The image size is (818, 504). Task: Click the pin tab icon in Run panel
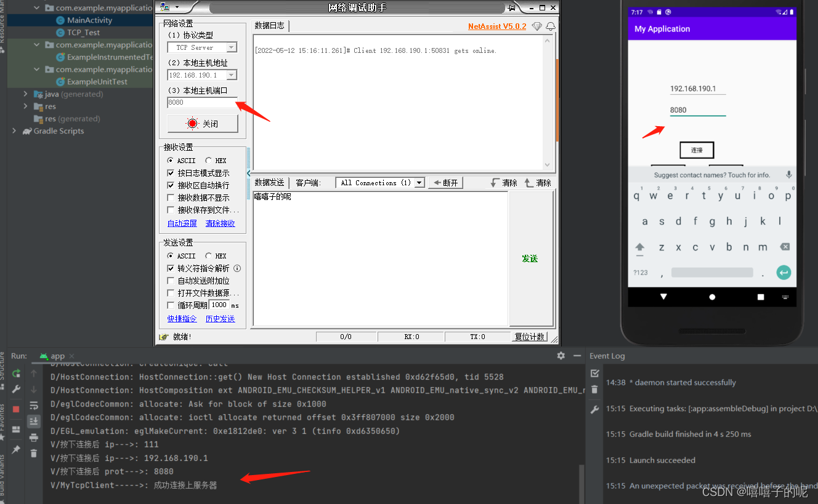(16, 450)
